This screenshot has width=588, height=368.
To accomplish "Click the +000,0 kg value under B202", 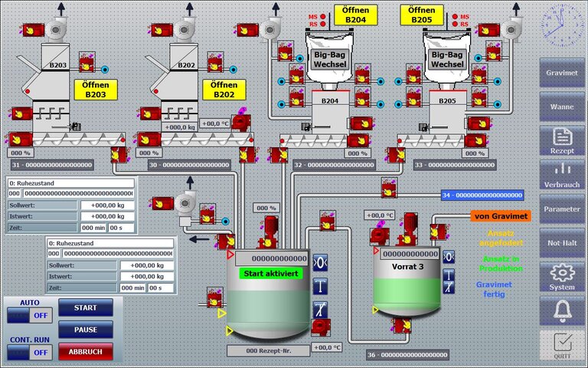I will coord(181,127).
